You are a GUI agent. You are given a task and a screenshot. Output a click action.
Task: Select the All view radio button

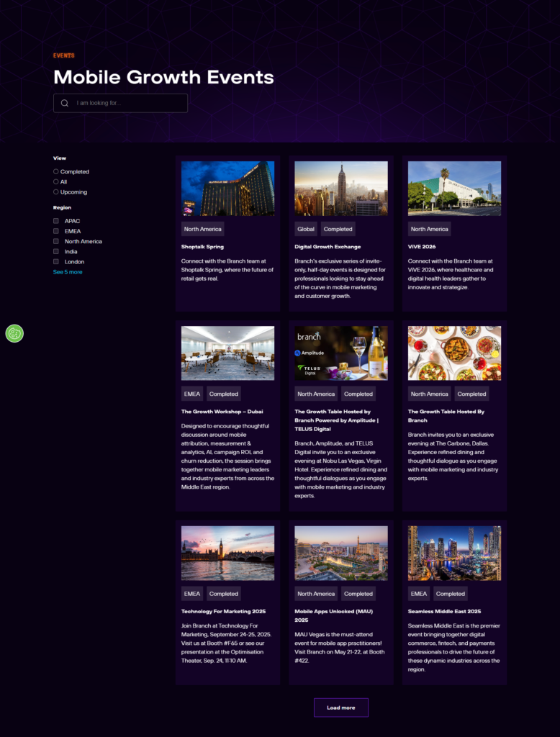56,182
